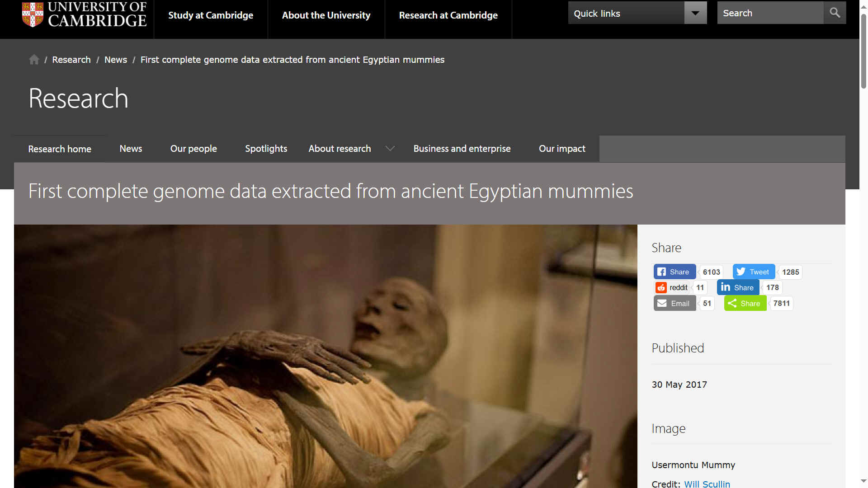Click News link in breadcrumb
The height and width of the screenshot is (488, 868).
116,60
